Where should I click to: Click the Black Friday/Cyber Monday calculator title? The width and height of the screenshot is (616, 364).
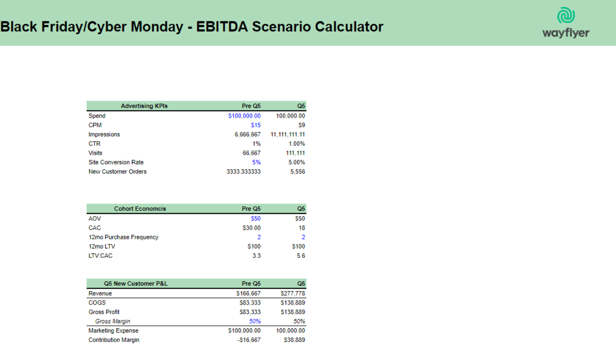192,27
